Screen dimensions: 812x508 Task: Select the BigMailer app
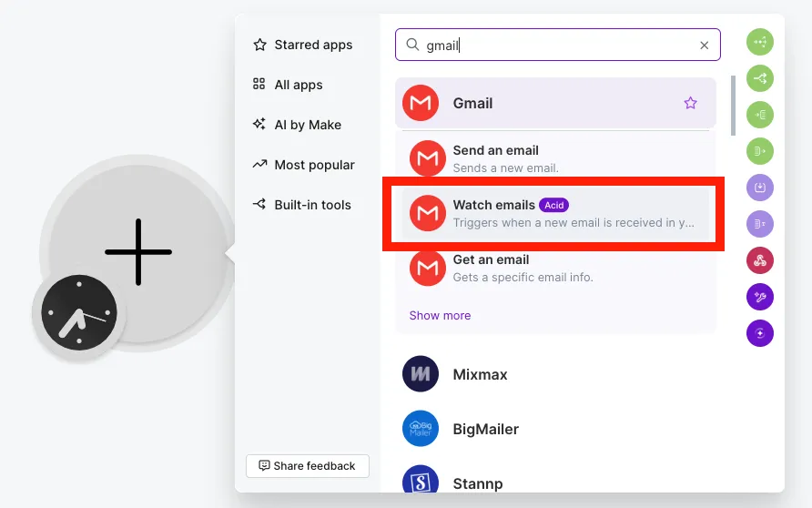[x=555, y=429]
